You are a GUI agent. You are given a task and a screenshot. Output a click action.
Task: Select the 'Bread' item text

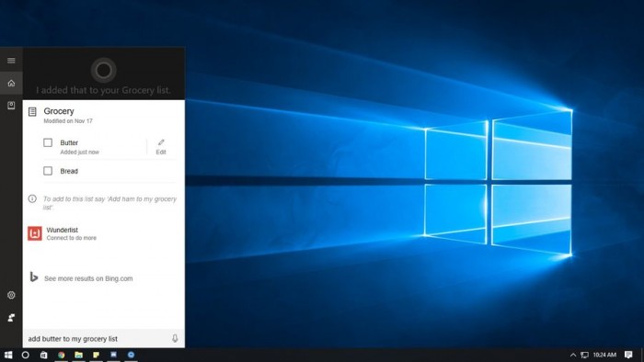tap(69, 171)
